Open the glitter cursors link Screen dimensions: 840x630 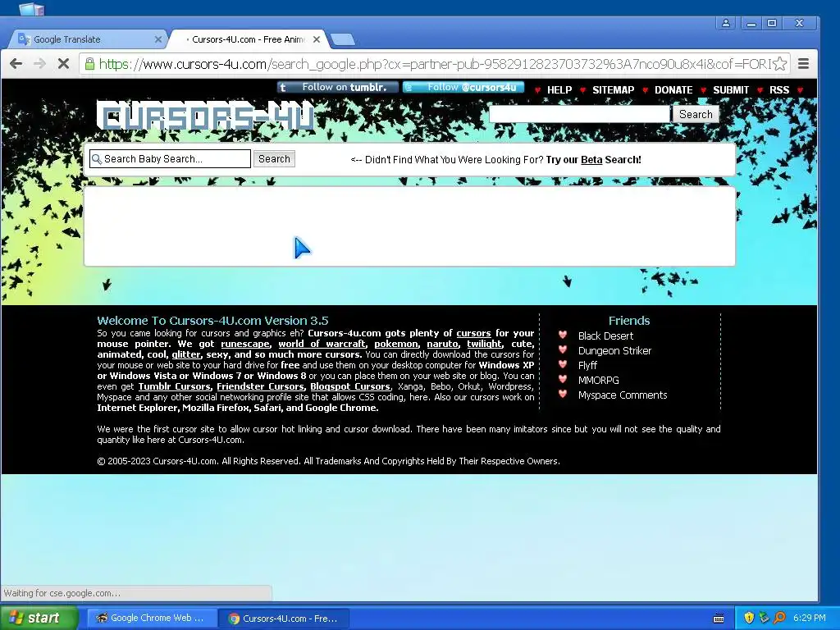(x=186, y=354)
